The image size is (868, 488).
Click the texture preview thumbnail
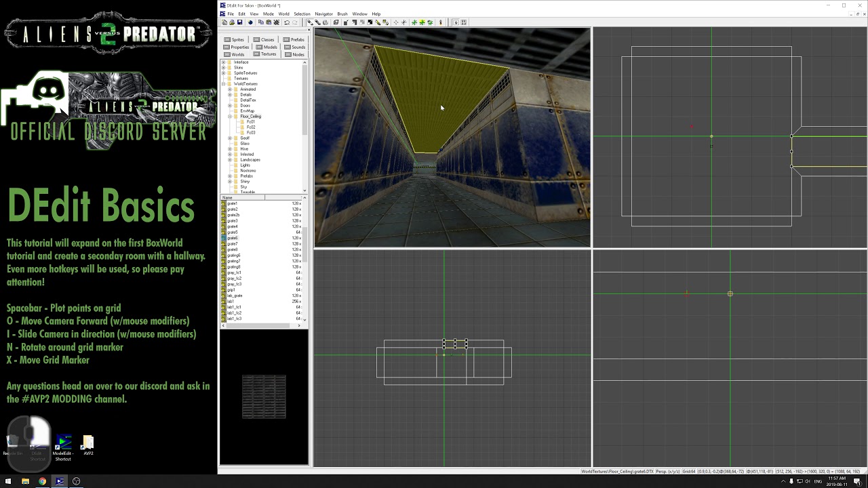[264, 396]
